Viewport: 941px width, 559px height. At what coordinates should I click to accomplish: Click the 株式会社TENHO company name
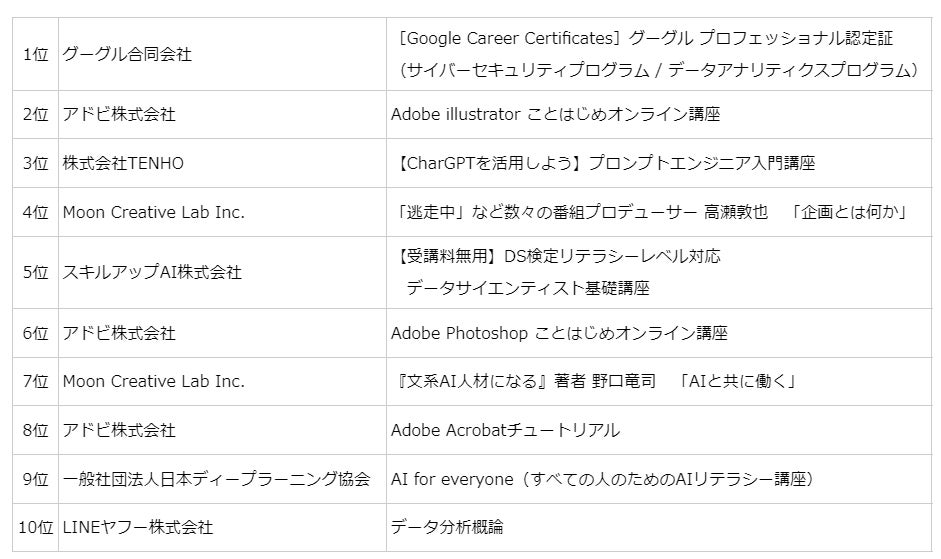[x=123, y=163]
